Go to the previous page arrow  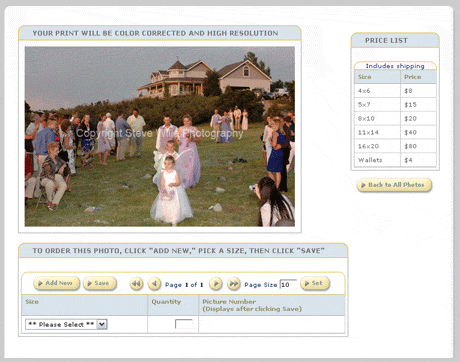[x=154, y=284]
